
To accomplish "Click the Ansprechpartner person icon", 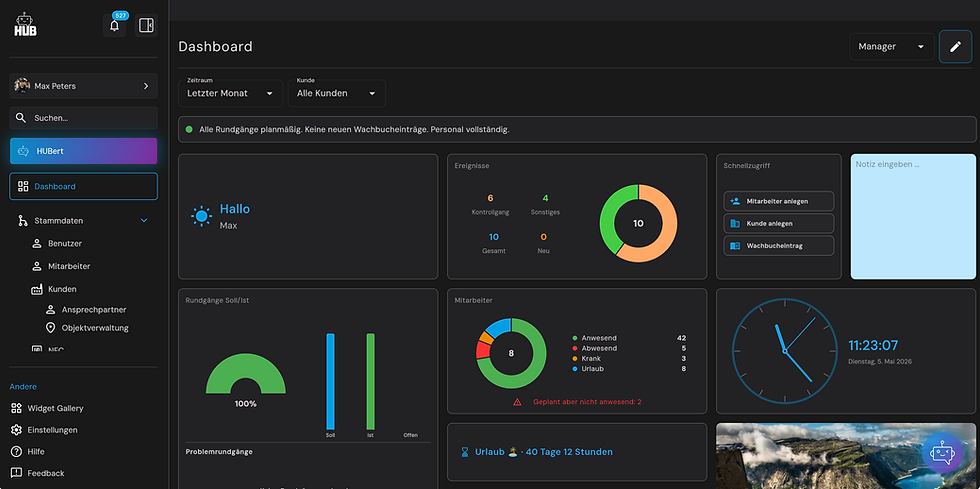I will point(51,310).
